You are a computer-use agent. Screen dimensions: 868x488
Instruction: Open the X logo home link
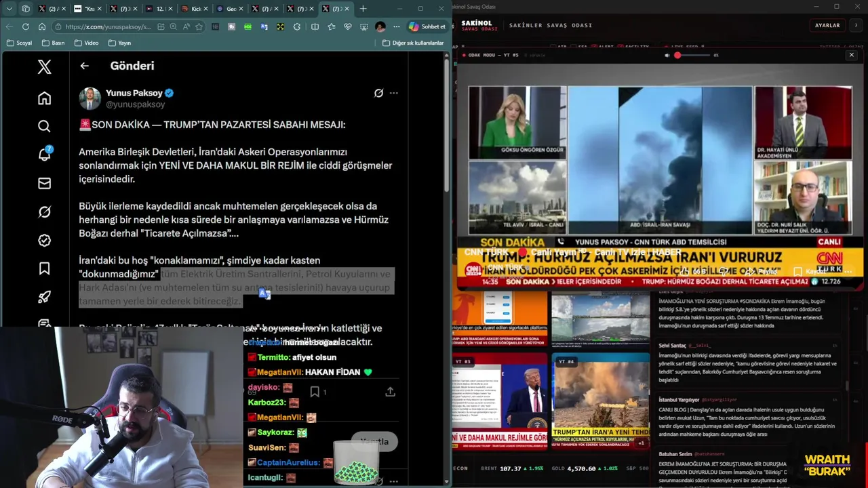[44, 66]
